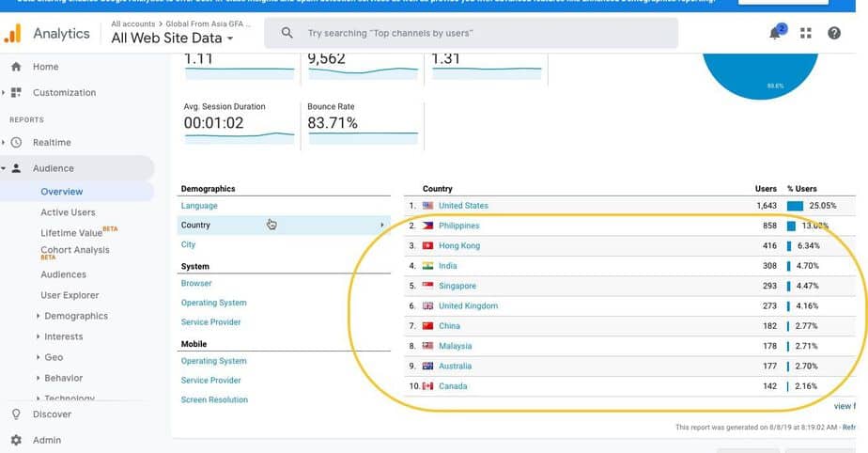868x453 pixels.
Task: Open the Philippines country link
Action: [x=458, y=226]
